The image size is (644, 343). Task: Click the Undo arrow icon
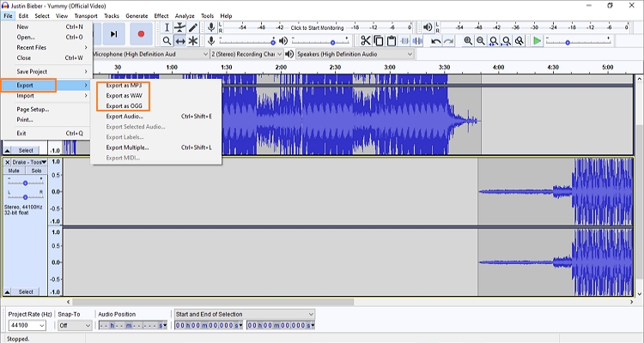(435, 40)
